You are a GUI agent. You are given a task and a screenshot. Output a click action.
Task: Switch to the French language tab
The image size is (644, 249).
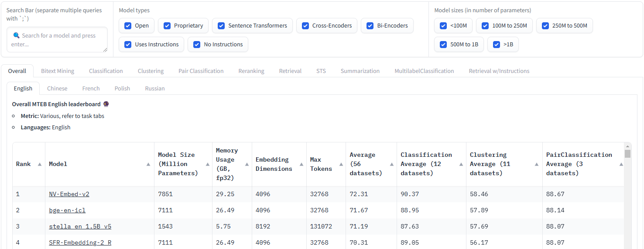point(91,88)
